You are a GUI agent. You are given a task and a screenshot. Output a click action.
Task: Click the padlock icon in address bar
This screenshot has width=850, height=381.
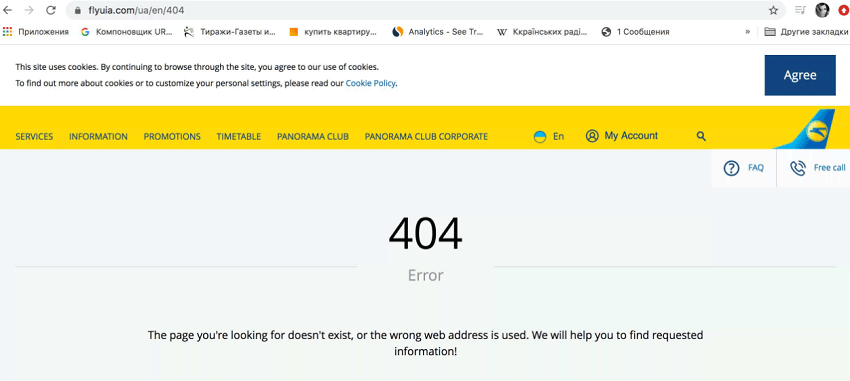[78, 10]
